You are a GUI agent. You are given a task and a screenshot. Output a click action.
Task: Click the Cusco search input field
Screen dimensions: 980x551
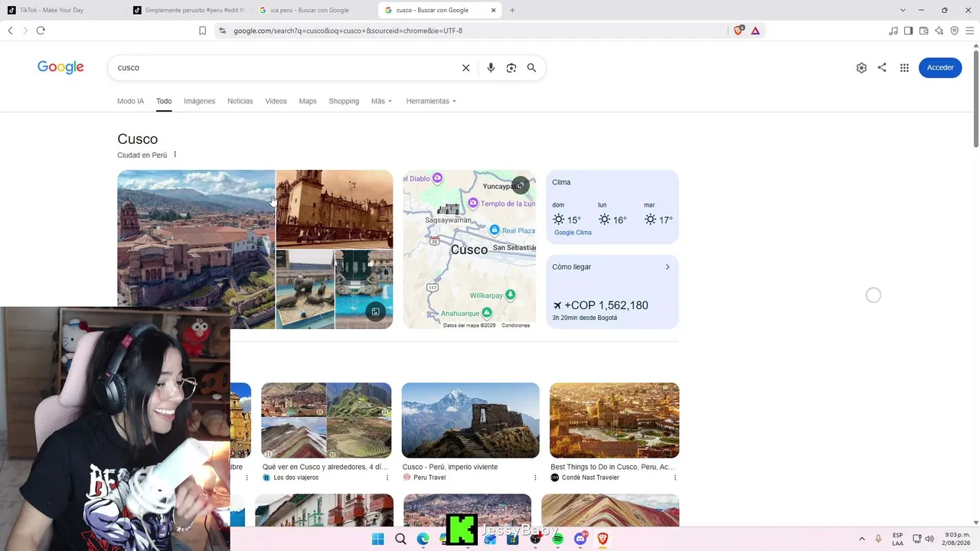283,68
